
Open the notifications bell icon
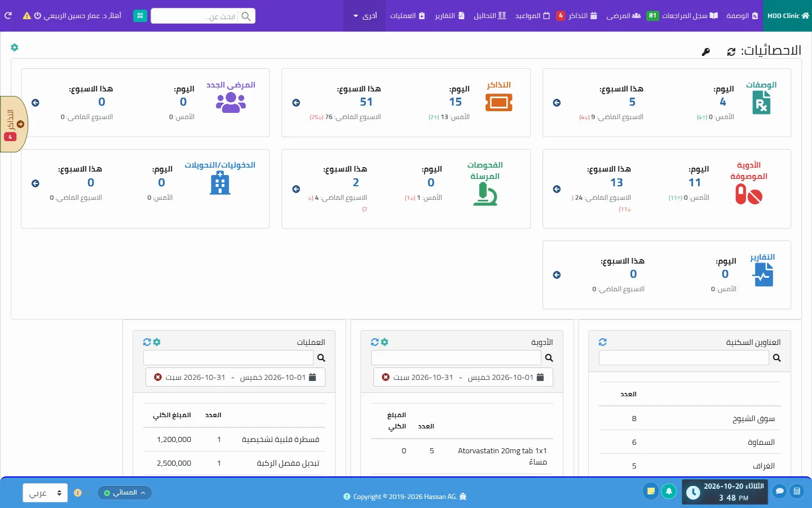[x=669, y=491]
